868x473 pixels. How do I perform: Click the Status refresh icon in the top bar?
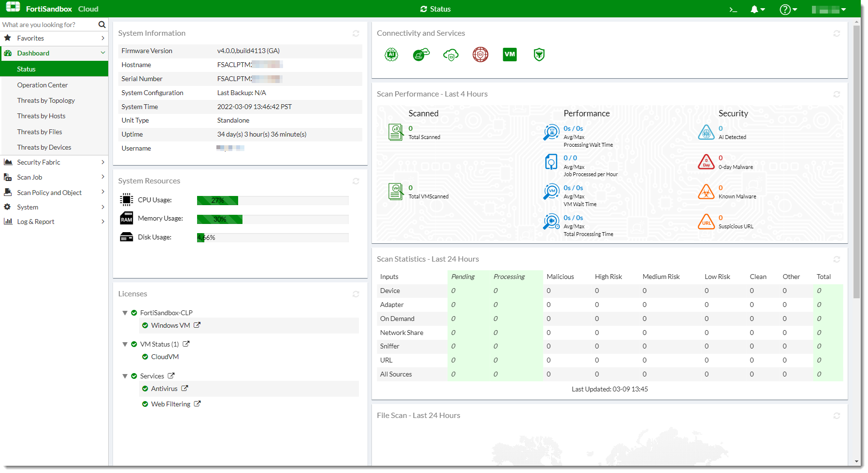click(424, 9)
